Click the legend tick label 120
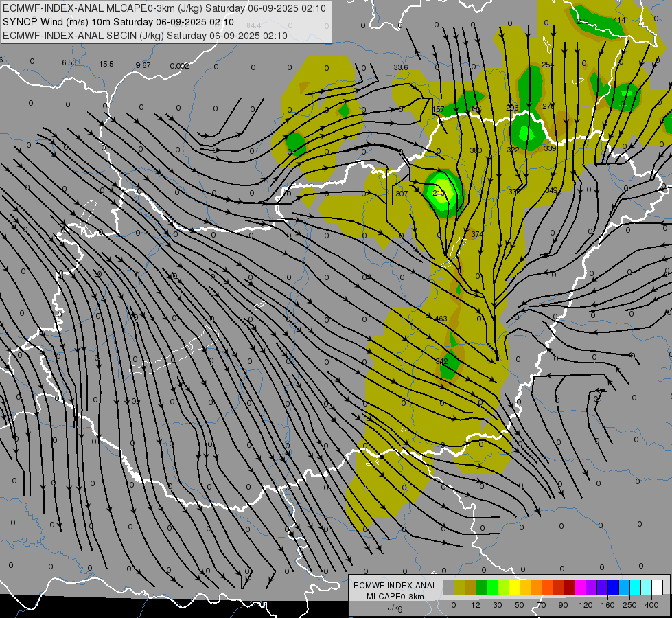 (586, 605)
